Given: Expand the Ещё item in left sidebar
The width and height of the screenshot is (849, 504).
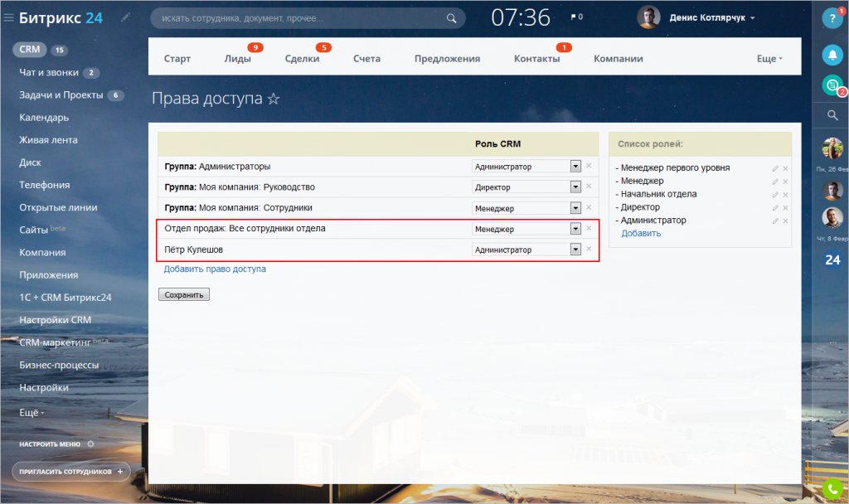Looking at the screenshot, I should click(32, 413).
